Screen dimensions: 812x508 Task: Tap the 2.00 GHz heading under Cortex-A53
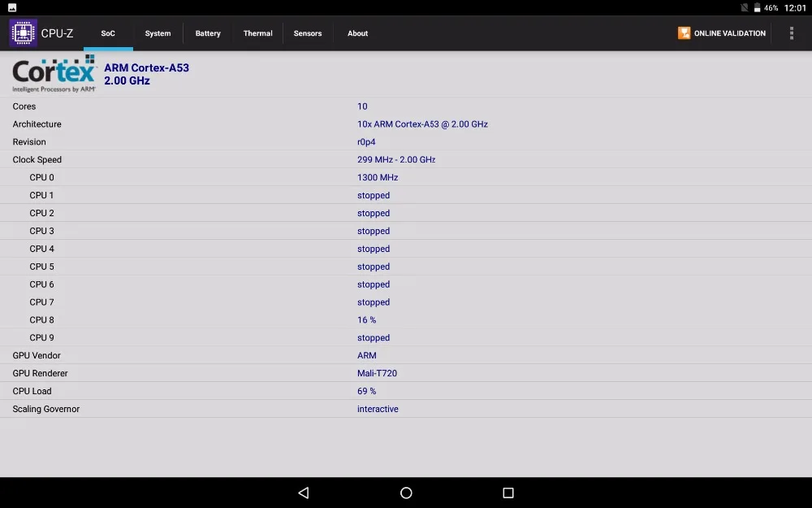pos(127,80)
